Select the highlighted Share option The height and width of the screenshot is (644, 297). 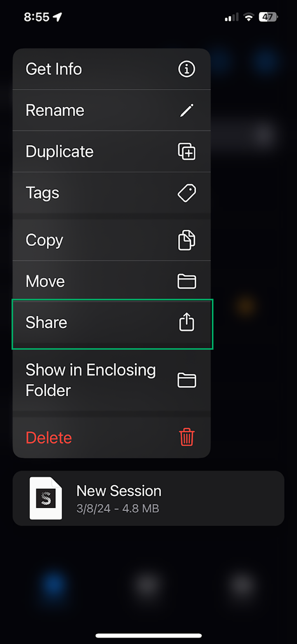[112, 324]
